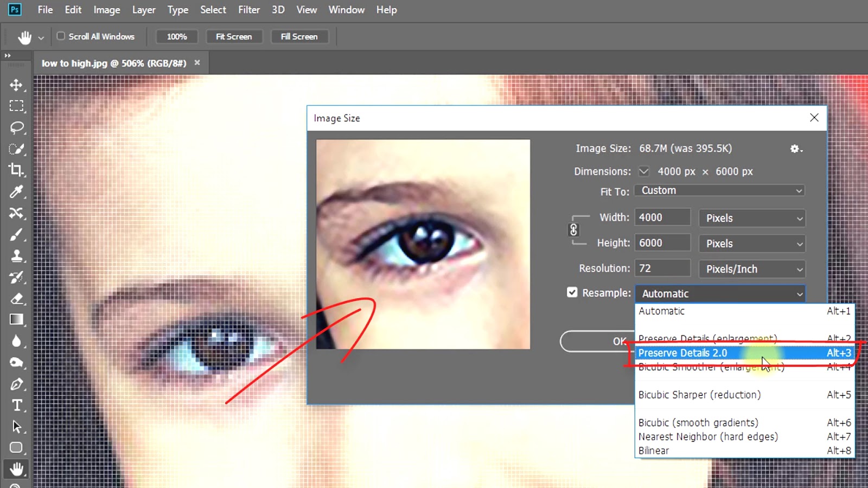This screenshot has height=488, width=868.
Task: Select the Rectangular Marquee tool
Action: point(16,106)
